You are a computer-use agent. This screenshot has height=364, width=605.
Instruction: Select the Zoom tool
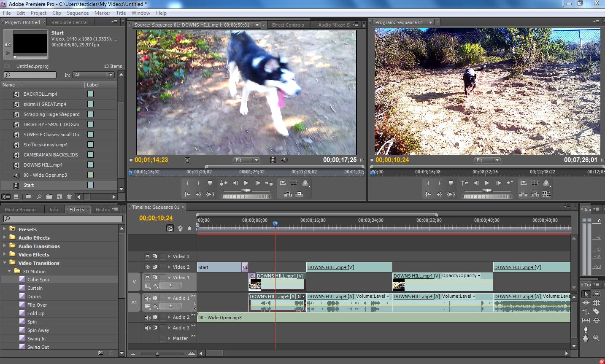(x=596, y=338)
